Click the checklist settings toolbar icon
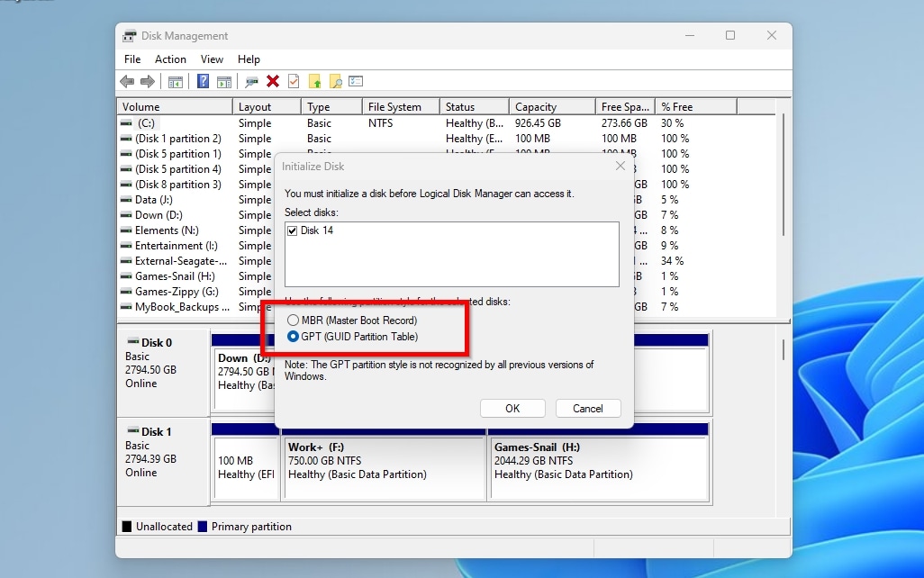Viewport: 924px width, 578px height. click(356, 81)
